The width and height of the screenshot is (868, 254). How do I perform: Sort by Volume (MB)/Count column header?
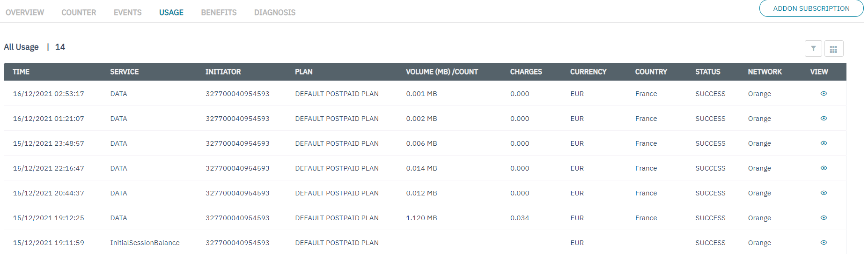pos(441,72)
